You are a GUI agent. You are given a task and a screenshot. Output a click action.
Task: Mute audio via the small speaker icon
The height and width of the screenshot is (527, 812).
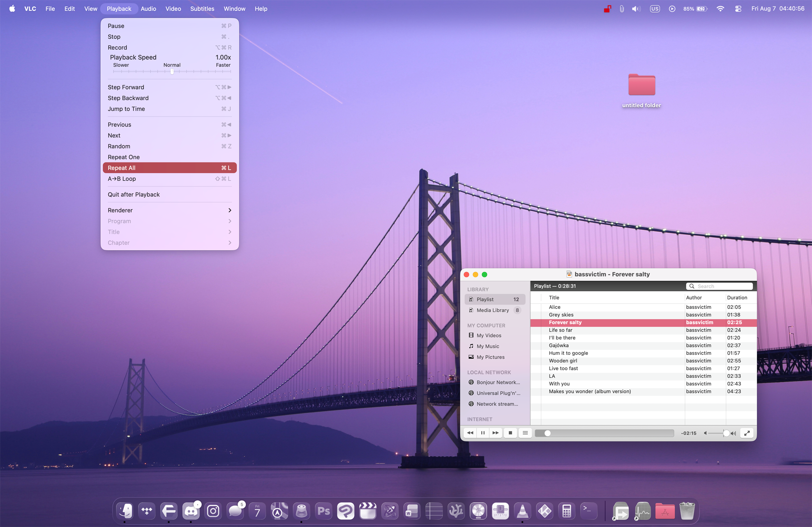click(706, 433)
